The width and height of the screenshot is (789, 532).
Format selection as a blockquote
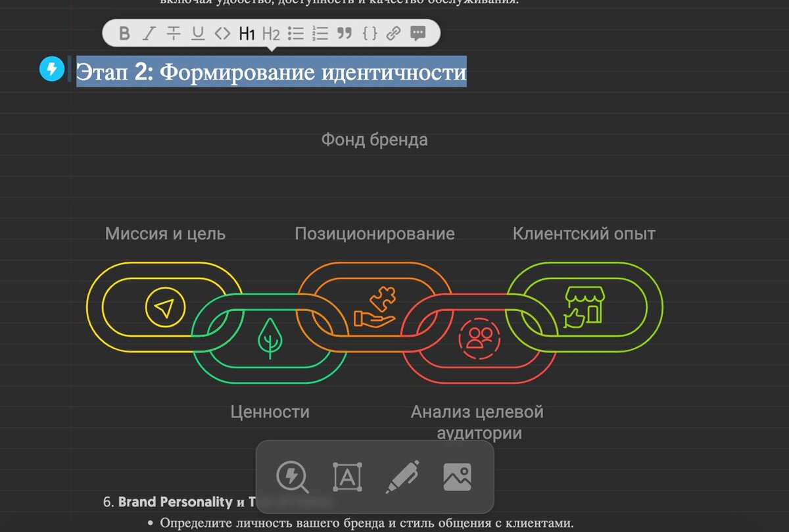(x=343, y=33)
